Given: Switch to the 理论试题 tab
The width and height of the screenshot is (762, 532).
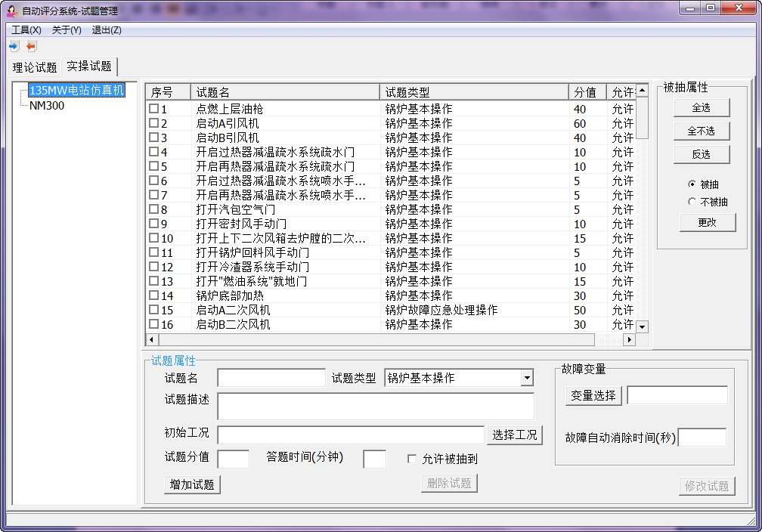Looking at the screenshot, I should pos(34,67).
